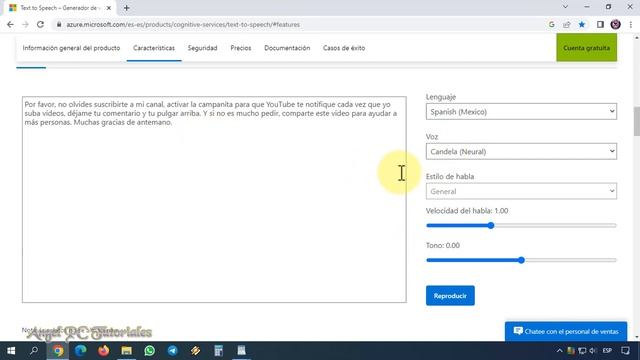Launch Microsoft Edge from taskbar
640x360 pixels.
(80, 351)
